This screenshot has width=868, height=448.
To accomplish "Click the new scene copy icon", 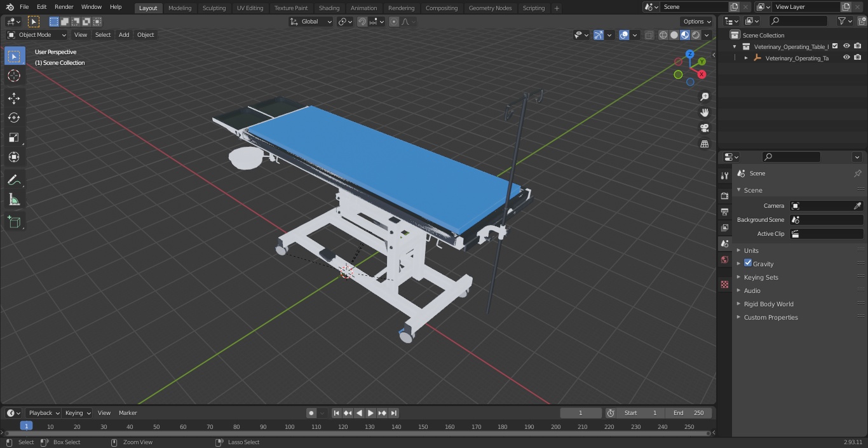I will 735,7.
